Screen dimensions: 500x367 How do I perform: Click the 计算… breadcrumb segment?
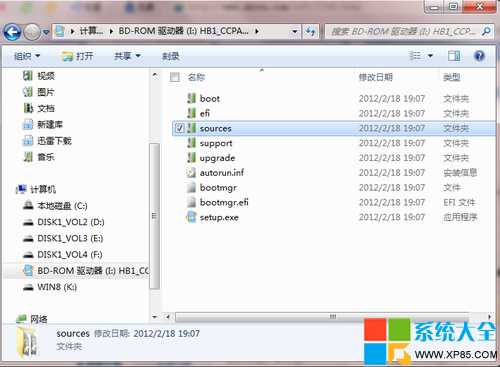pyautogui.click(x=91, y=31)
